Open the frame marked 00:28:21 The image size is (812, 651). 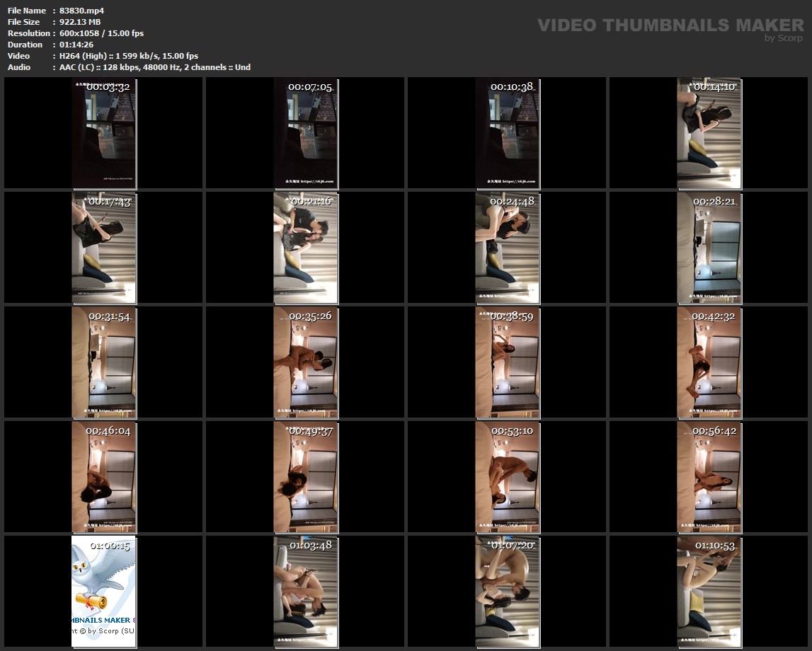pos(709,248)
